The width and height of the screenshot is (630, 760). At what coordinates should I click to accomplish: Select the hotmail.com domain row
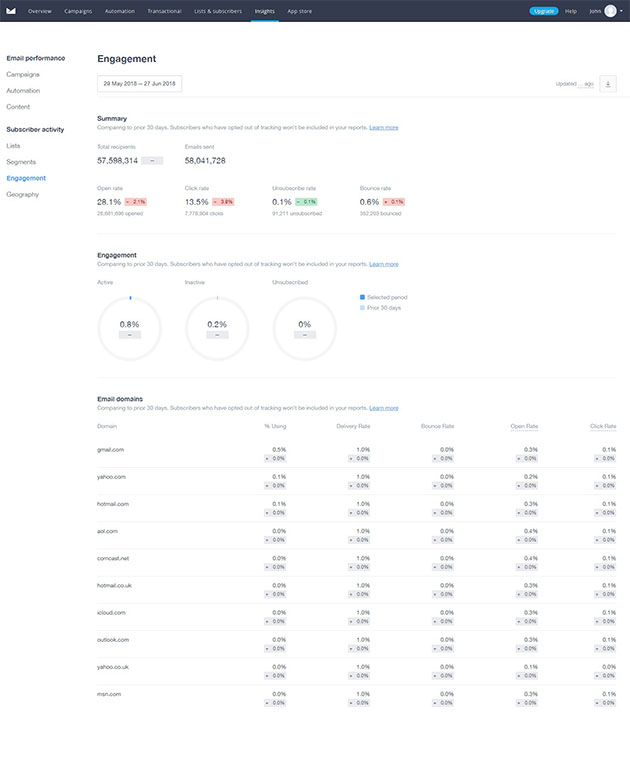pyautogui.click(x=357, y=508)
